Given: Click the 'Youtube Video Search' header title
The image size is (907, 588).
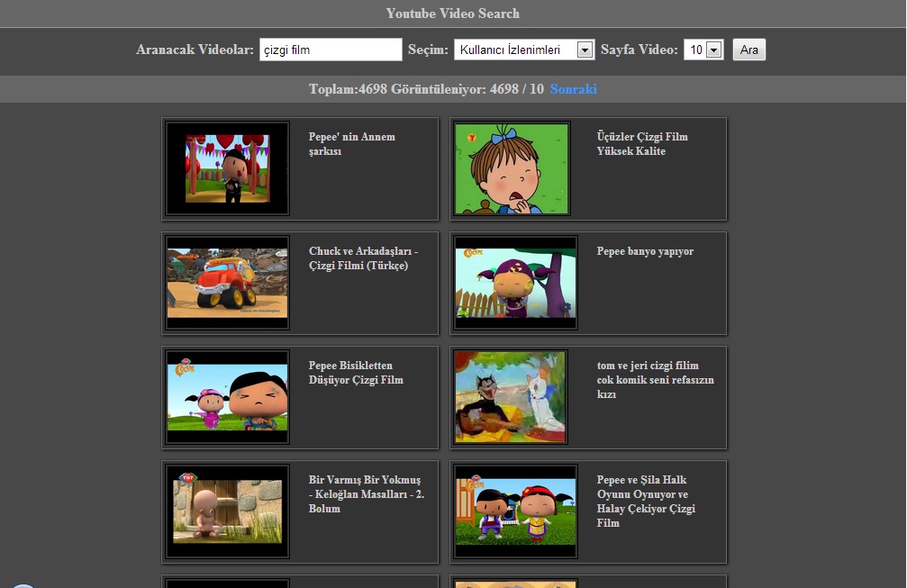Looking at the screenshot, I should coord(453,14).
